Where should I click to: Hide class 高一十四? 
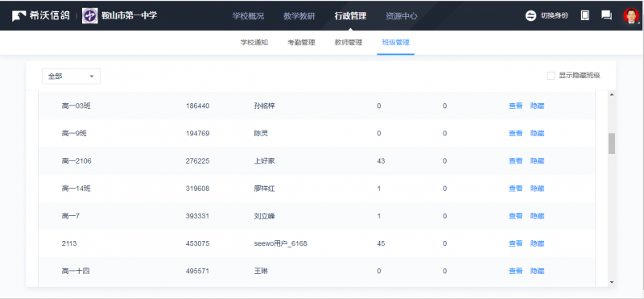tap(537, 271)
